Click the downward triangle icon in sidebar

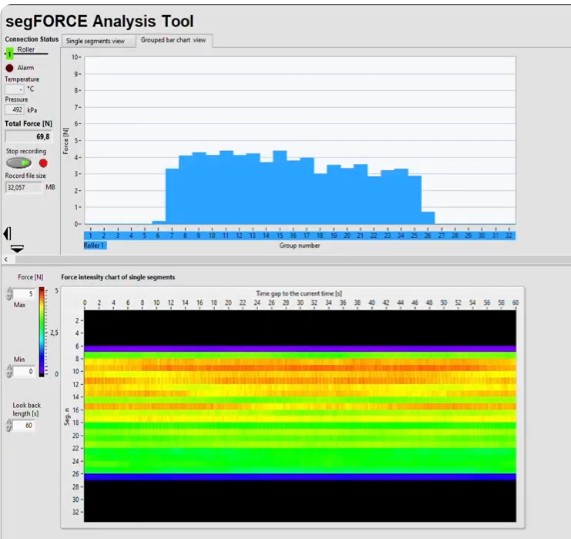coord(17,249)
